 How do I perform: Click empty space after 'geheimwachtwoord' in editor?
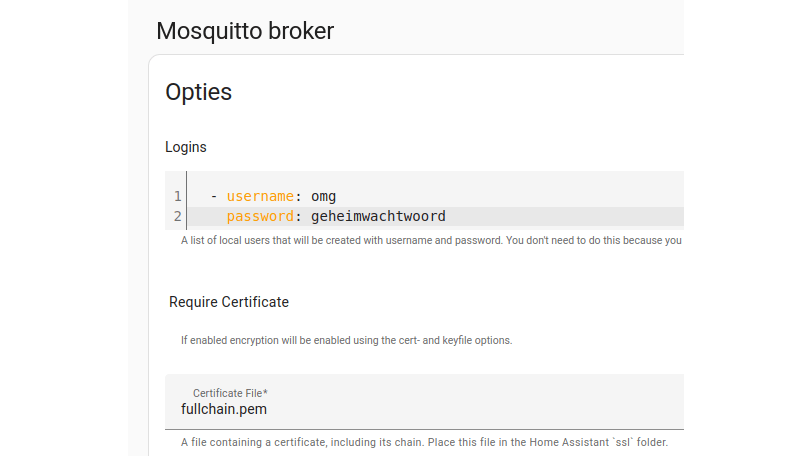(560, 216)
